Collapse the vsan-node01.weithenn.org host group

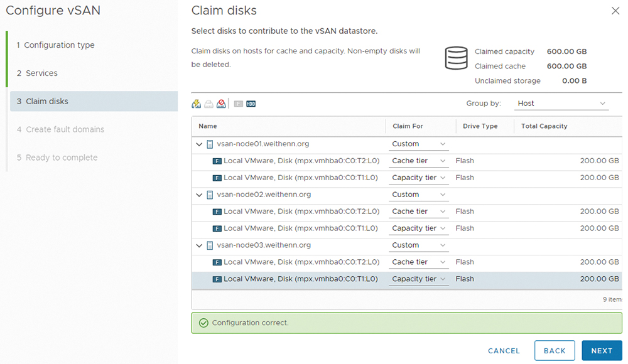click(x=199, y=144)
